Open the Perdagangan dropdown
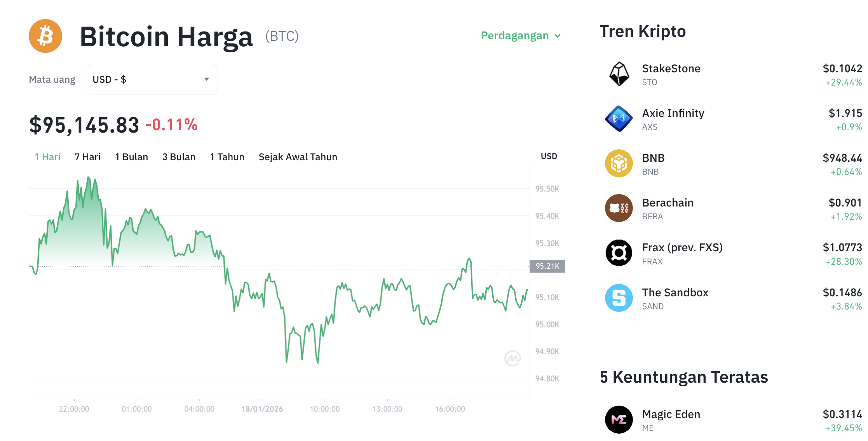Screen dimensions: 868x441 pos(520,35)
